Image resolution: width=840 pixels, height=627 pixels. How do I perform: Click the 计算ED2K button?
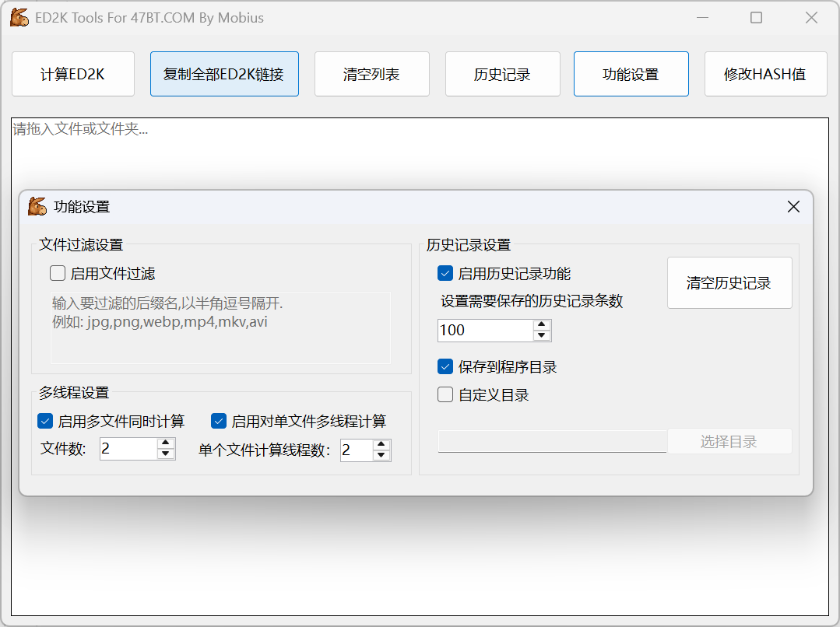click(x=73, y=74)
